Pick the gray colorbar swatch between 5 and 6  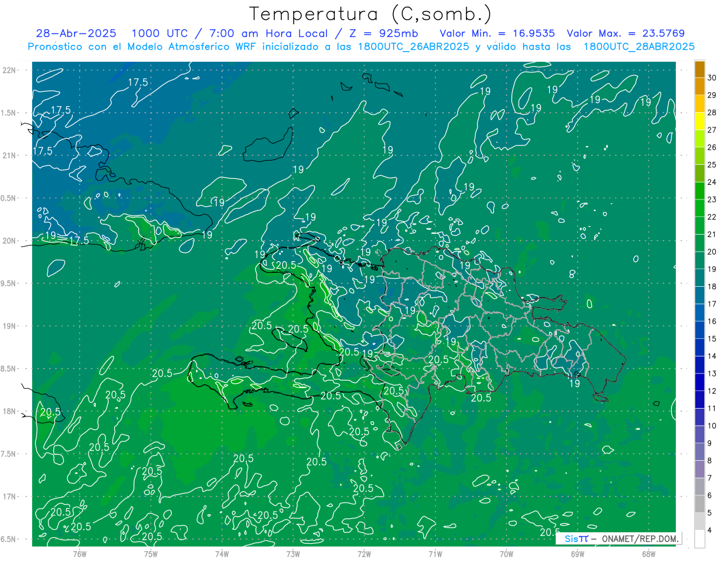[699, 504]
